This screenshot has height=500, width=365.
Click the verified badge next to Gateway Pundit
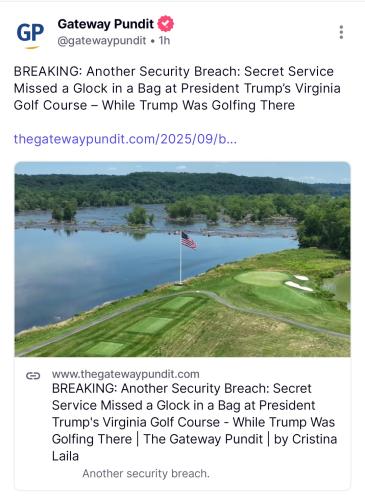(x=166, y=24)
